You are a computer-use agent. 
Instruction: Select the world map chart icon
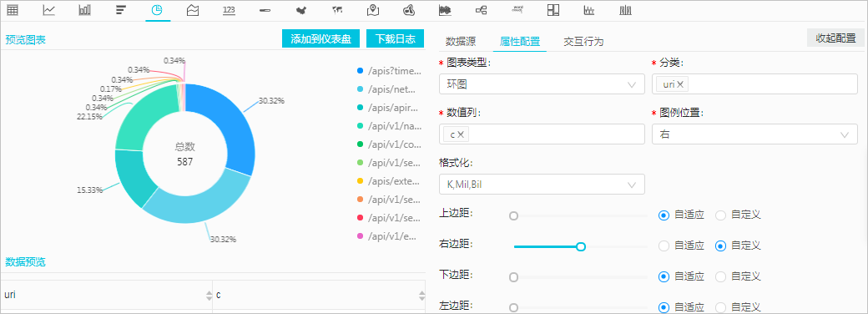tap(337, 10)
